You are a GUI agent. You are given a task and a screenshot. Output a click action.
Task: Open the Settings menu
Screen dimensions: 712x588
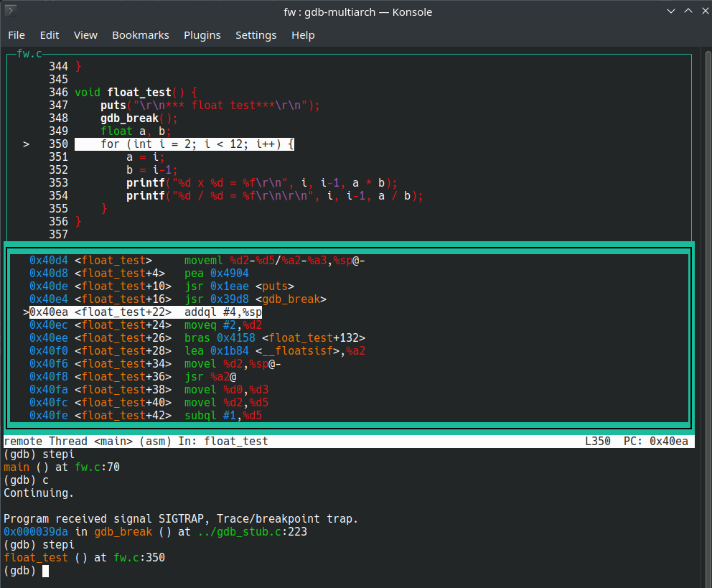256,35
